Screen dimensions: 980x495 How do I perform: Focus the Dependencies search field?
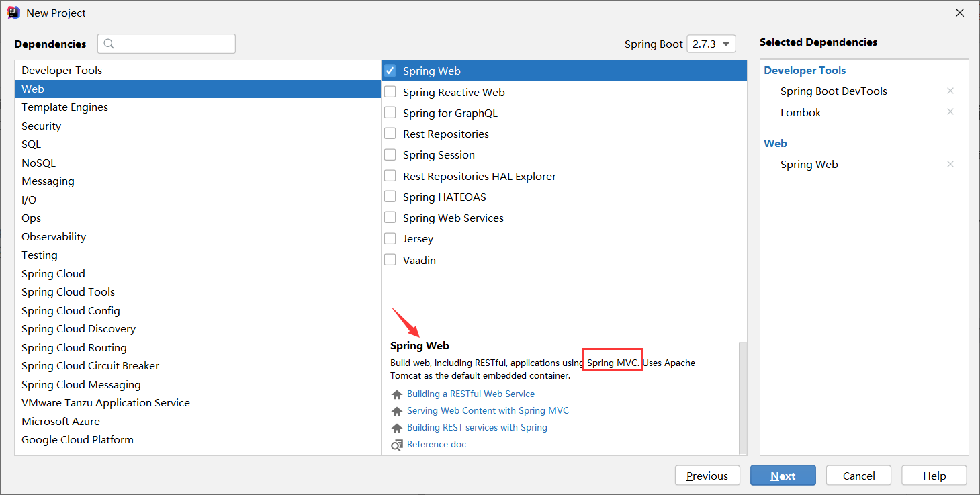(x=167, y=44)
